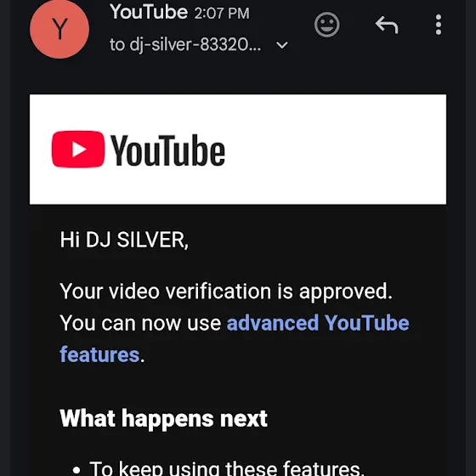Open the three-dot more options menu
Image resolution: width=476 pixels, height=476 pixels.
click(438, 25)
